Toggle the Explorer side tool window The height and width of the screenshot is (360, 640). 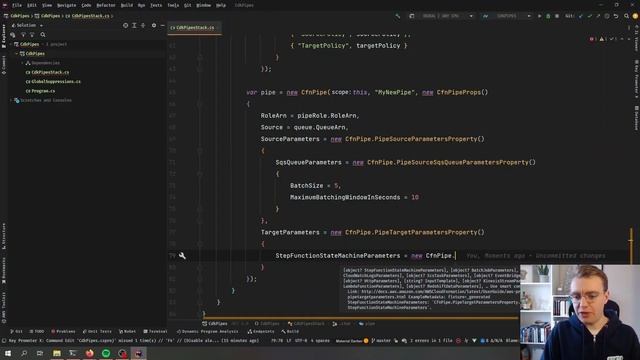[x=4, y=36]
